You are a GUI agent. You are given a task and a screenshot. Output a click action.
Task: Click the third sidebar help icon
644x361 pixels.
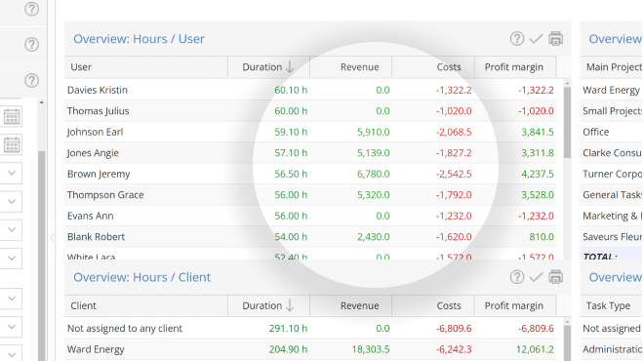tap(31, 80)
